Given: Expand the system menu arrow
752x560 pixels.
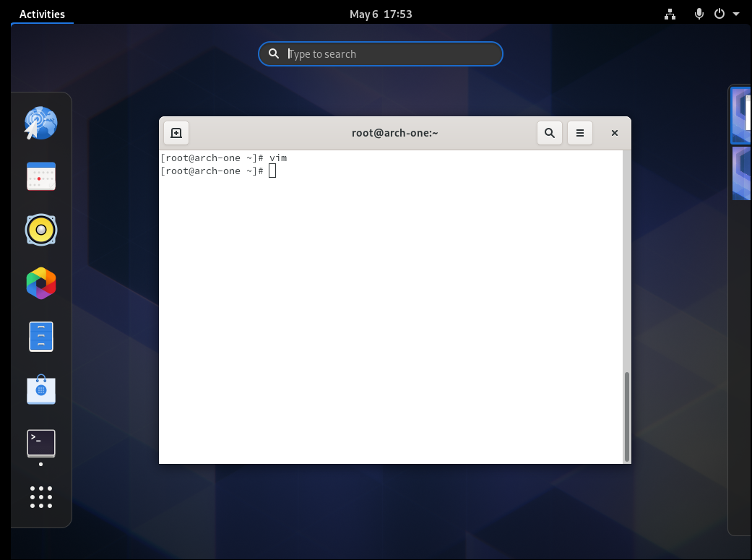Looking at the screenshot, I should [735, 14].
